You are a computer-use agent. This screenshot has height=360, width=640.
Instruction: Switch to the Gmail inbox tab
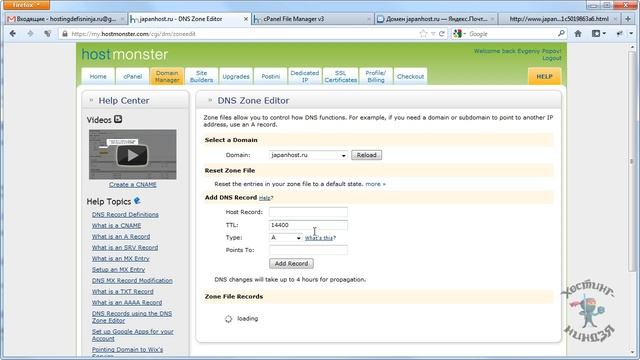point(66,19)
